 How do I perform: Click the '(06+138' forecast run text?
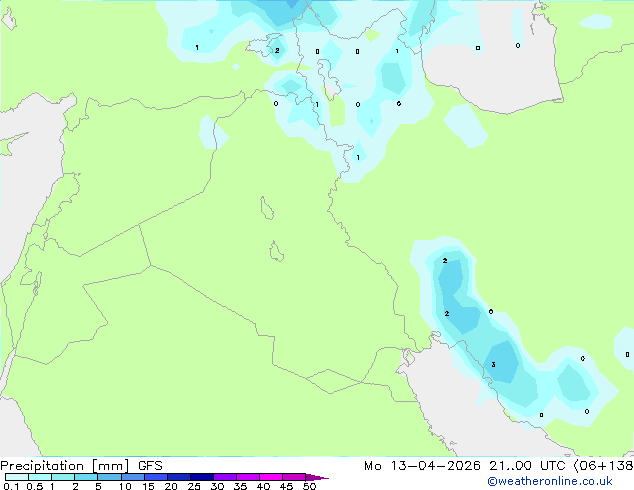[x=603, y=466]
